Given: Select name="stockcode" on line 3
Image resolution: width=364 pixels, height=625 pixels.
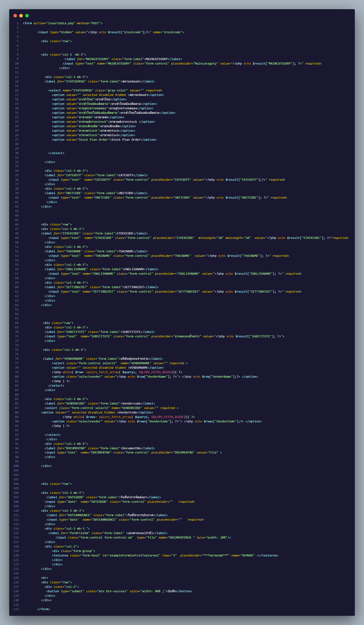Looking at the screenshot, I should coord(168,32).
